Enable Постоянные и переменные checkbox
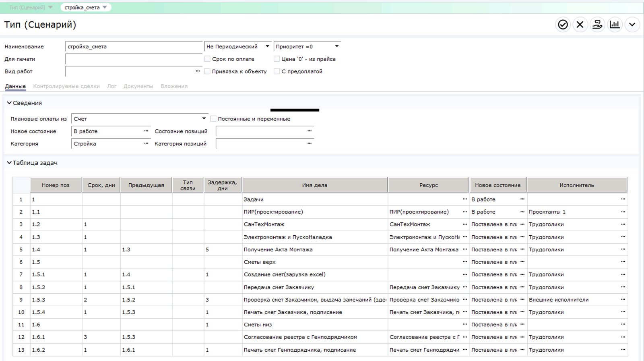This screenshot has width=644, height=361. (213, 119)
